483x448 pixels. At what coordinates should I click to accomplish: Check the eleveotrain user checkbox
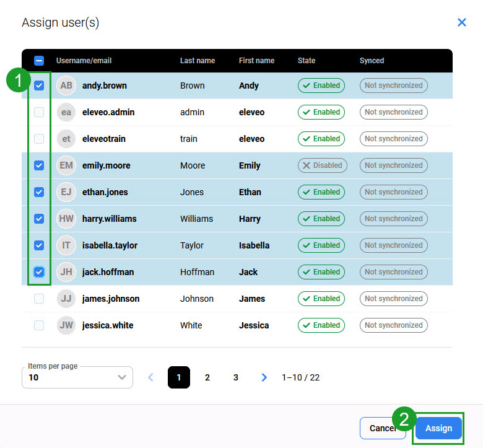tap(39, 139)
